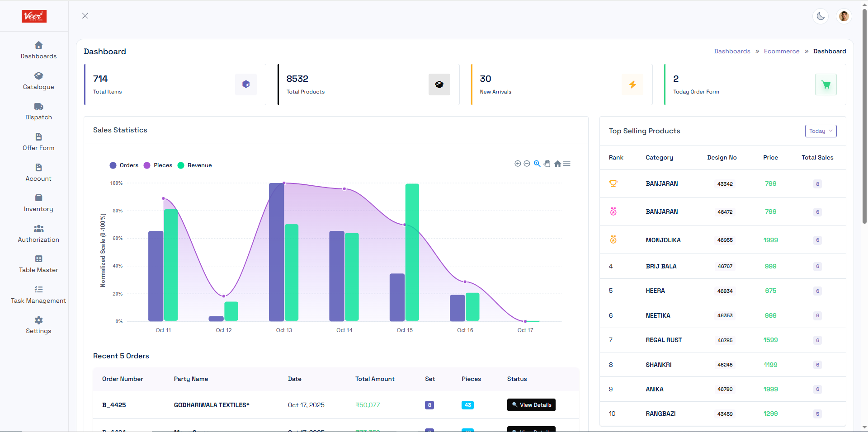Reset chart zoom with home icon
This screenshot has height=432, width=868.
click(x=557, y=164)
